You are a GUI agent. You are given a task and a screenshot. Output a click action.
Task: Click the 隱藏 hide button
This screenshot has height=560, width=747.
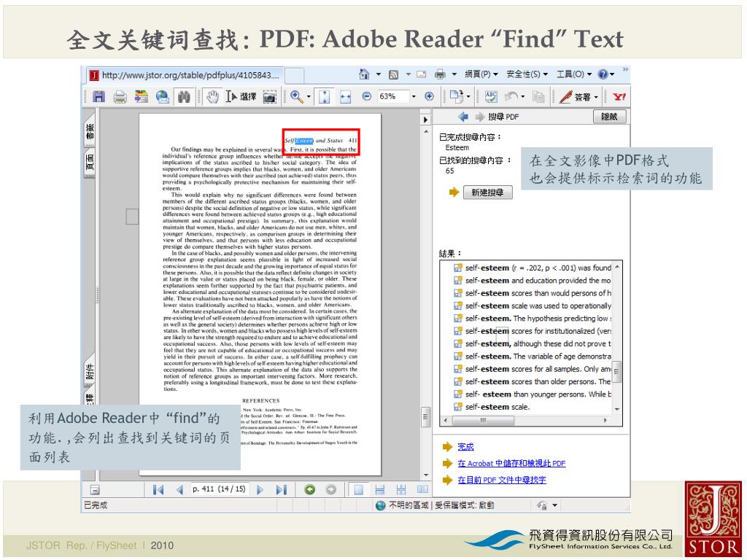pyautogui.click(x=609, y=117)
